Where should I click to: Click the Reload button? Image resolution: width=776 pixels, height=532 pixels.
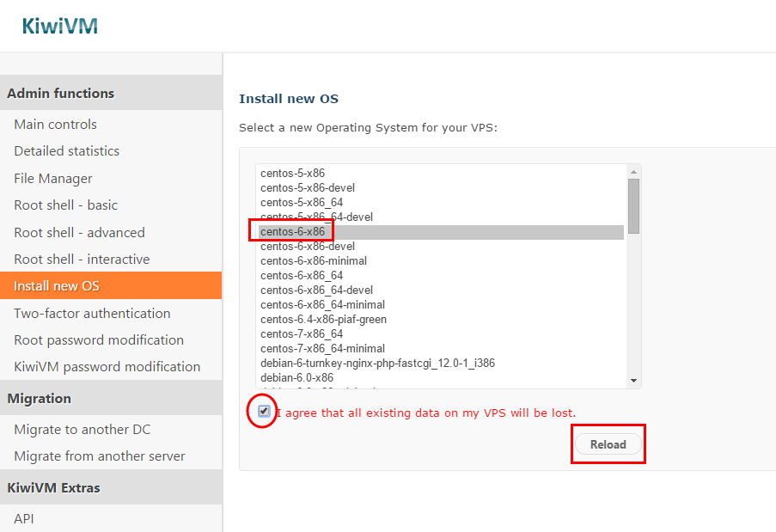point(608,444)
